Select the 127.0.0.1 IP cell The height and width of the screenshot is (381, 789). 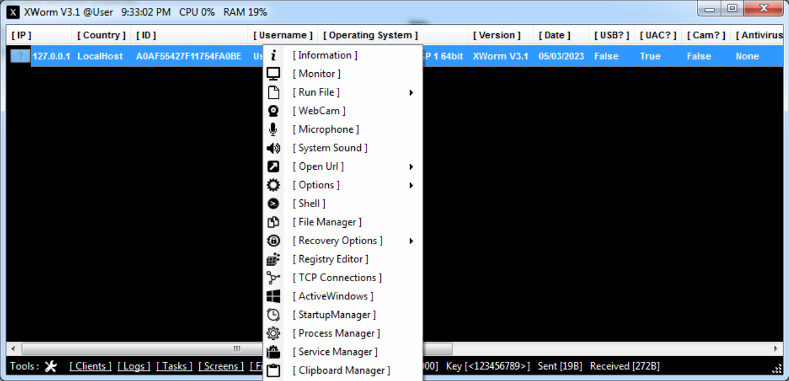click(51, 56)
